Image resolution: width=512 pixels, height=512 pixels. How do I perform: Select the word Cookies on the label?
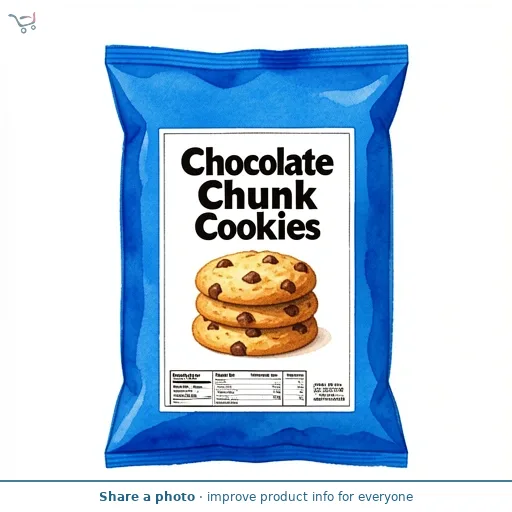257,227
